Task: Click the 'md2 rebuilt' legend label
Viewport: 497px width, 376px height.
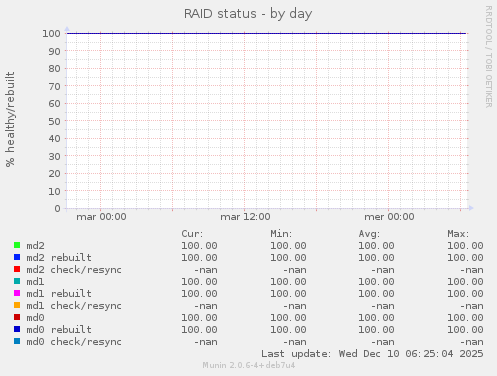Action: point(59,258)
